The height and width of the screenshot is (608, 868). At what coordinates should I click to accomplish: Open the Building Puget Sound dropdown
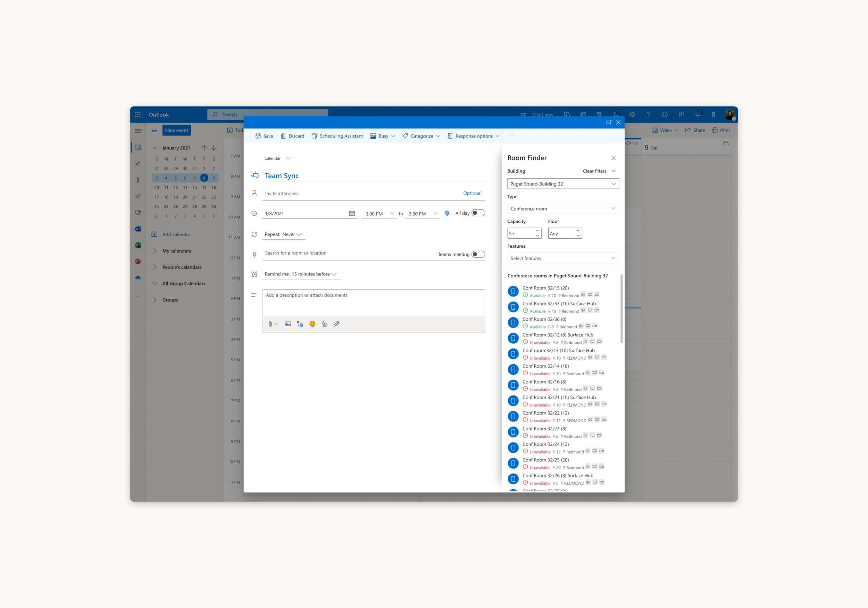[x=563, y=184]
